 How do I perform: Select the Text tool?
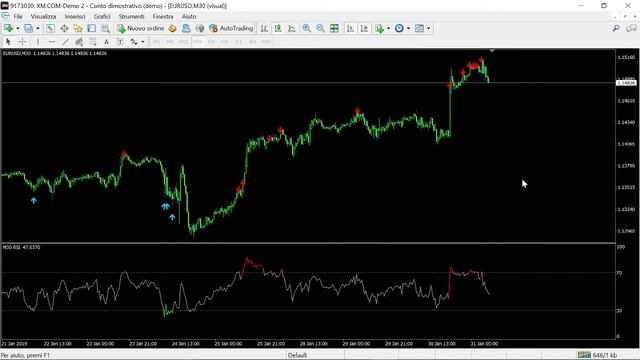tap(106, 42)
